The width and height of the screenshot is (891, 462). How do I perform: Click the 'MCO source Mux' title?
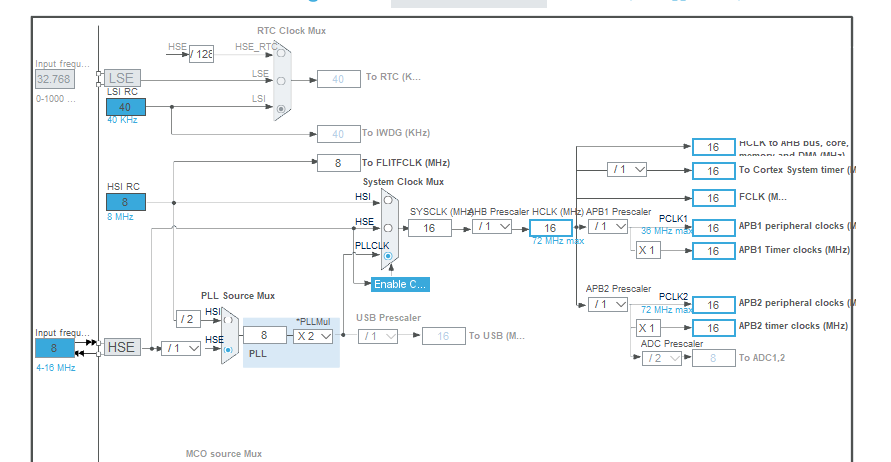coord(224,454)
